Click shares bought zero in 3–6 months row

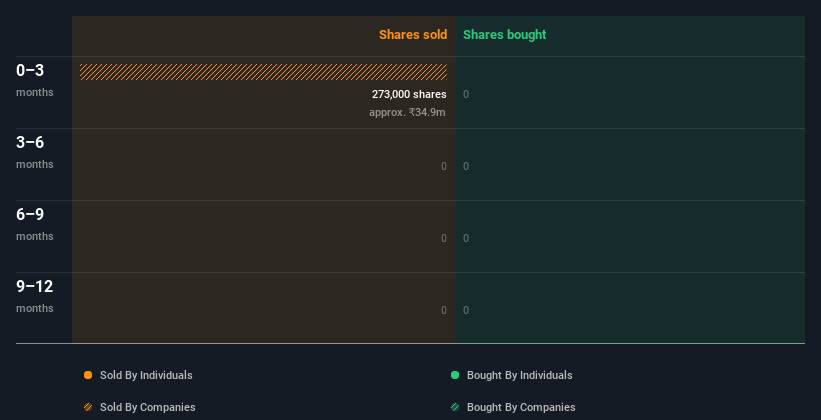(466, 167)
